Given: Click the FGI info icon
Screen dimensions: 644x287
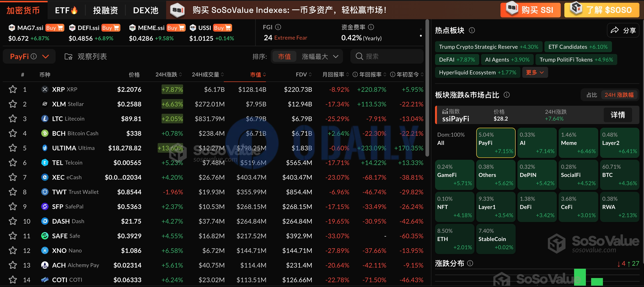Looking at the screenshot, I should pyautogui.click(x=278, y=27).
